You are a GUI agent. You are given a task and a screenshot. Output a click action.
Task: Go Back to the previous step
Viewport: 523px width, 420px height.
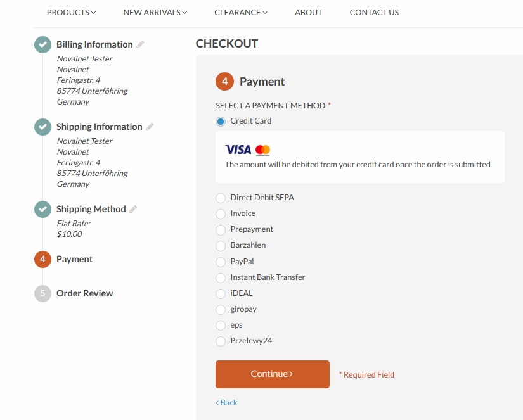(226, 403)
